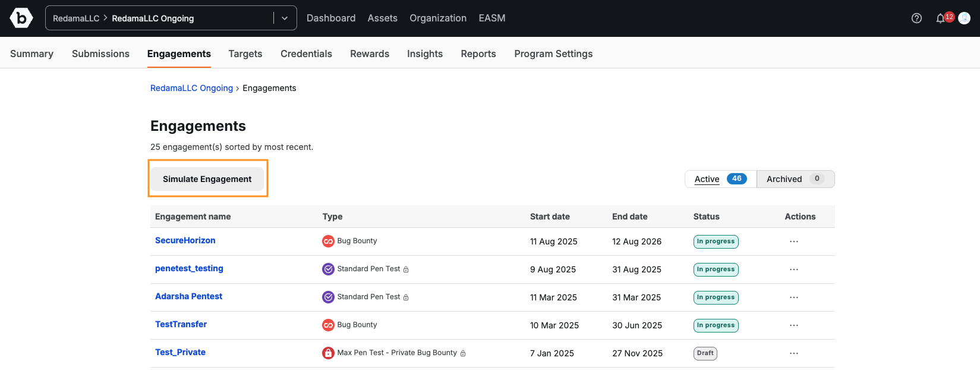Open EASM in top navigation

[492, 18]
